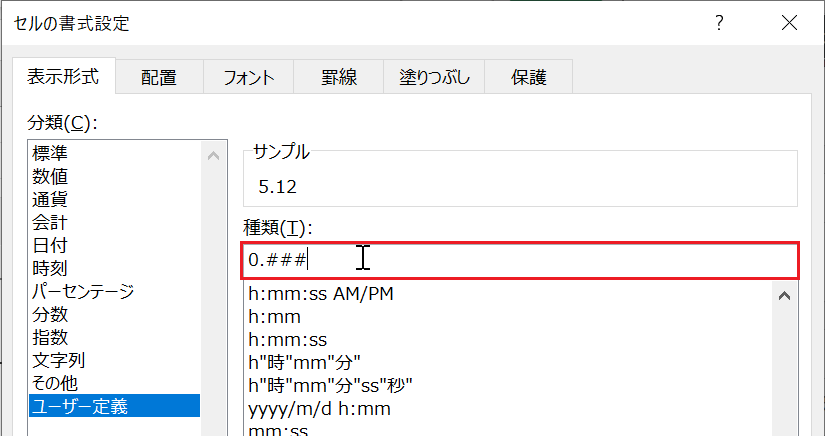Pick the 通貨 category
825x436 pixels.
click(x=50, y=199)
